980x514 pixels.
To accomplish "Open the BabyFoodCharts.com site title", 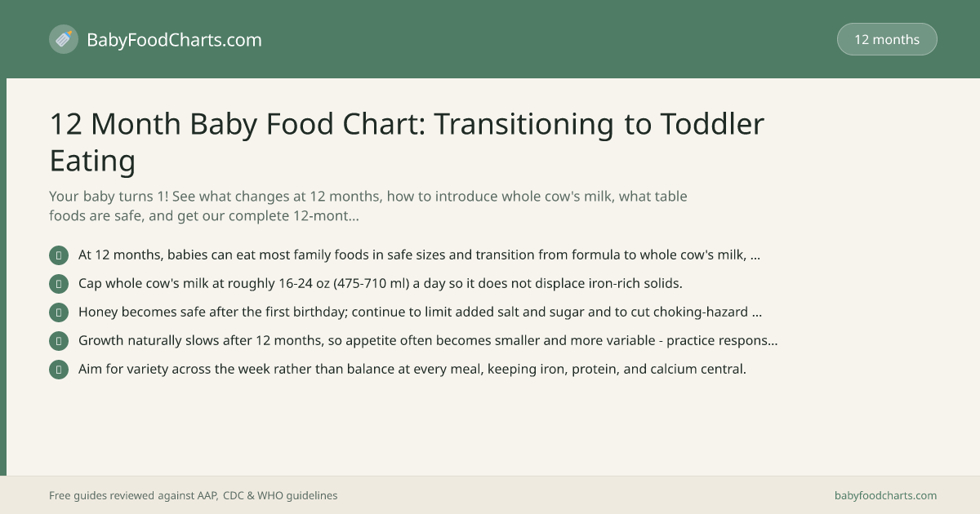I will pos(174,39).
